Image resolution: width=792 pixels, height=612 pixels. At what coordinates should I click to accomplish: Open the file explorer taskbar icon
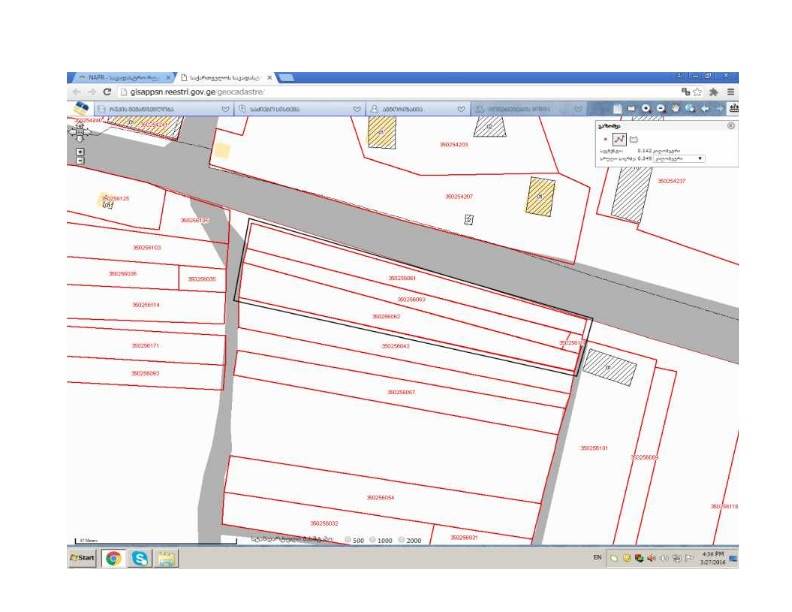[166, 558]
